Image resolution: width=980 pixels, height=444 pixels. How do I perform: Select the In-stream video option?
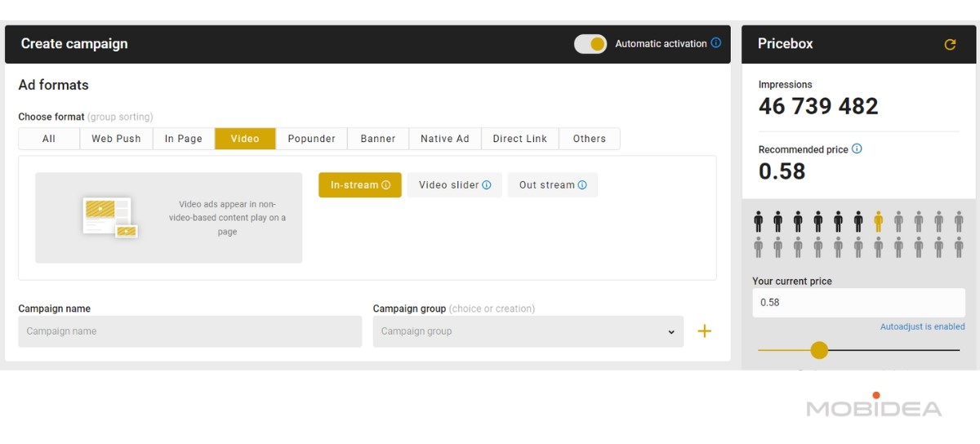point(360,185)
